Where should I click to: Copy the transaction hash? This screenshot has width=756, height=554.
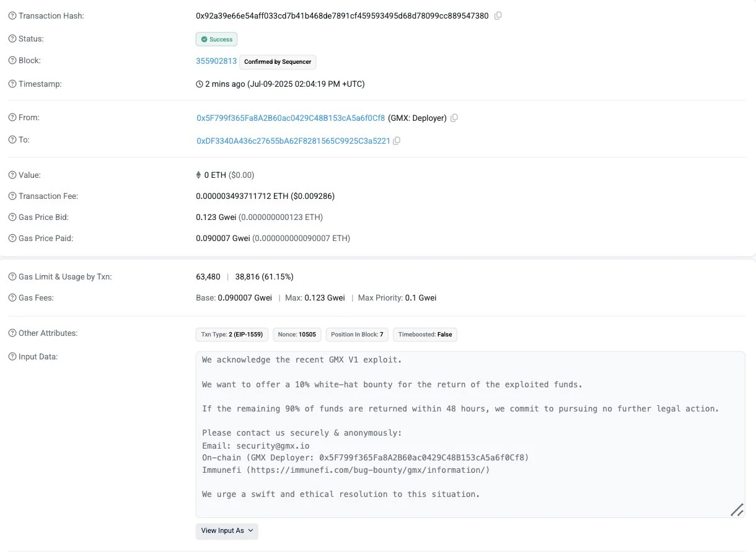(498, 15)
